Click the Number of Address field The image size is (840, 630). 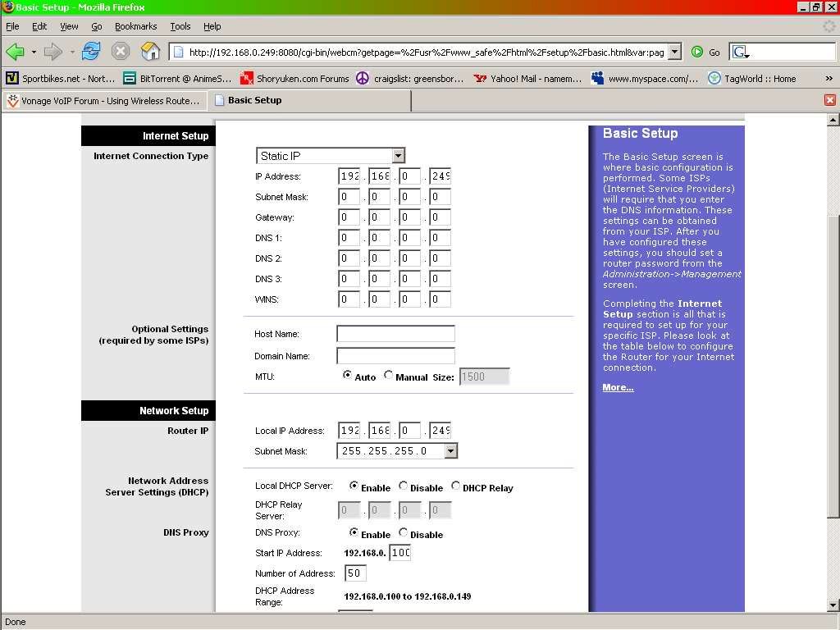click(x=355, y=573)
